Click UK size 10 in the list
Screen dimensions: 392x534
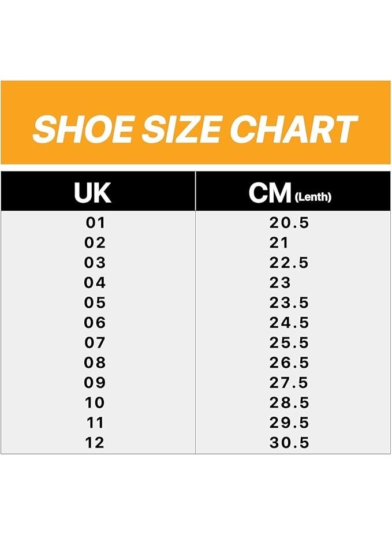tap(95, 402)
